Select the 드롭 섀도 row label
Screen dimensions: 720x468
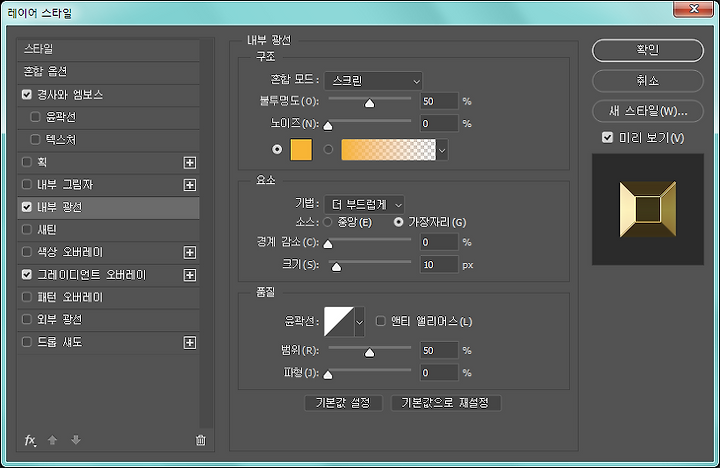tap(60, 342)
